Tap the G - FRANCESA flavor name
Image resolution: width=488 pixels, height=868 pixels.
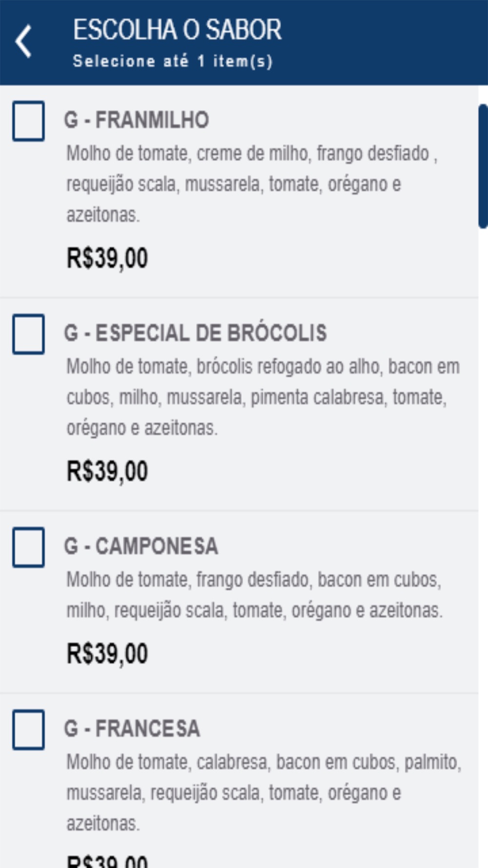(x=132, y=728)
